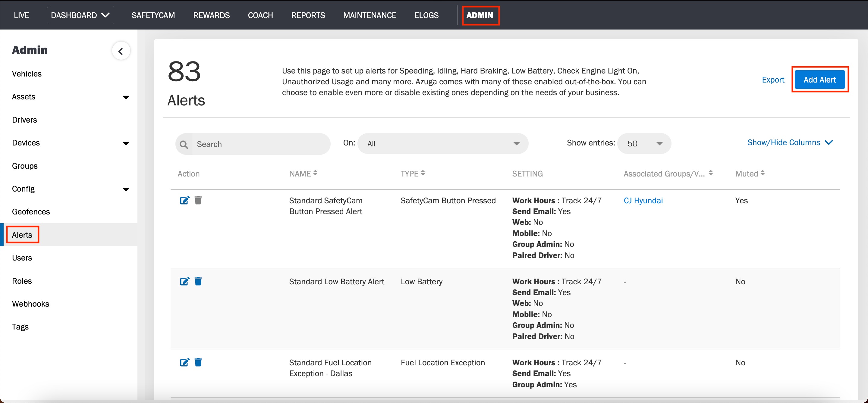Edit the Standard Fuel Location Exception alert
This screenshot has width=868, height=403.
[185, 362]
